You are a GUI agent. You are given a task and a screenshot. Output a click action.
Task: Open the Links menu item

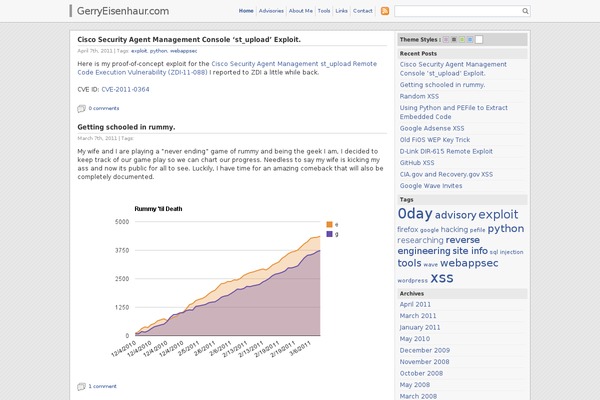pyautogui.click(x=342, y=11)
